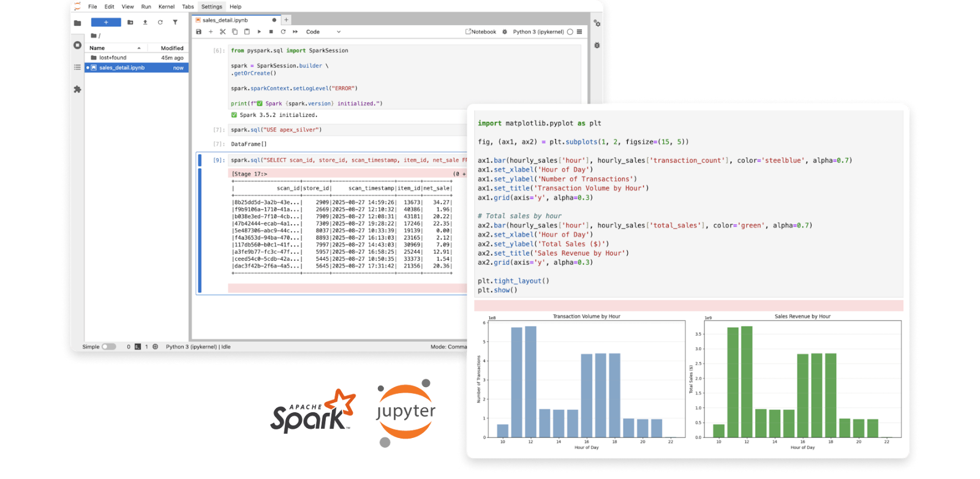The height and width of the screenshot is (479, 980).
Task: Open the Table of Contents sidebar panel
Action: (x=77, y=67)
